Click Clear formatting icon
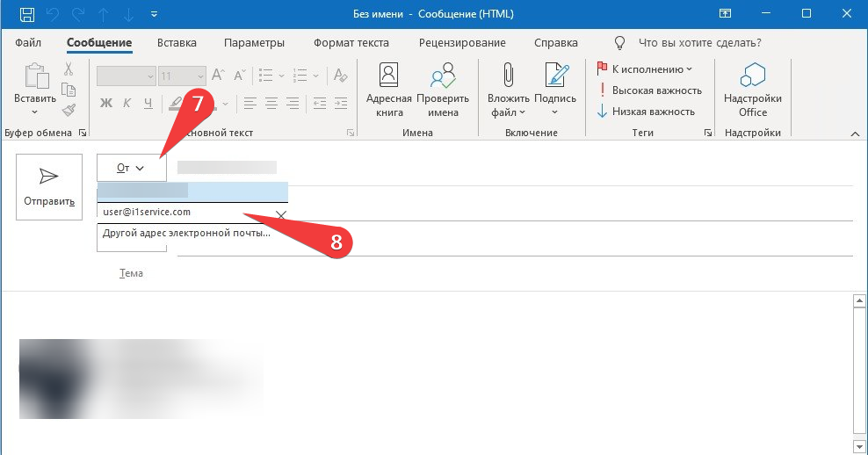The width and height of the screenshot is (868, 455). pos(341,76)
